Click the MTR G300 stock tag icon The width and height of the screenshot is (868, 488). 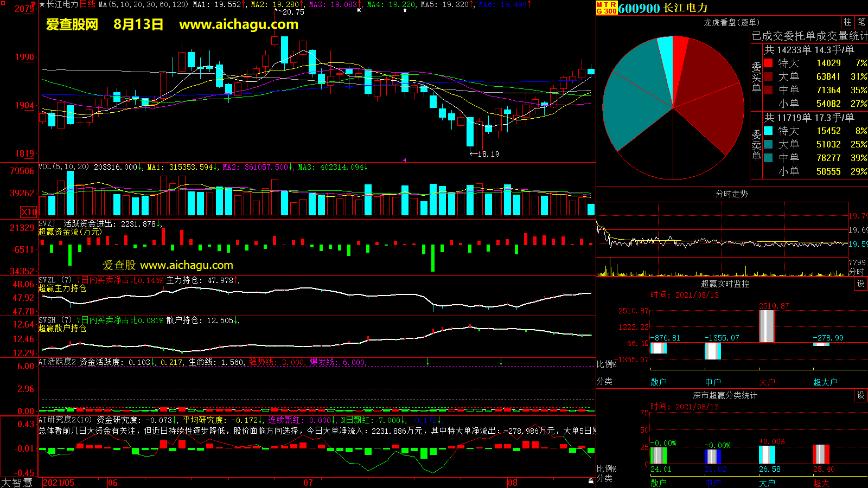[607, 8]
